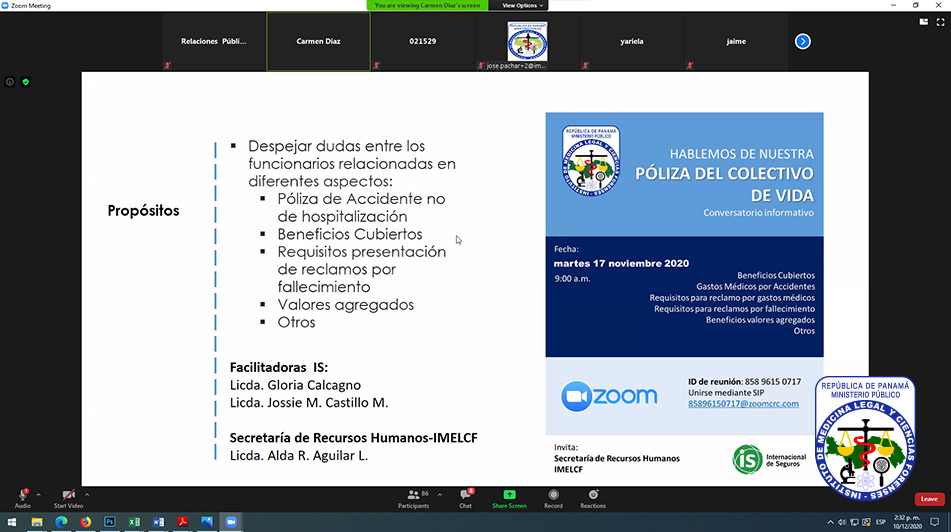The height and width of the screenshot is (532, 951).
Task: Open Windows notification center
Action: click(935, 522)
